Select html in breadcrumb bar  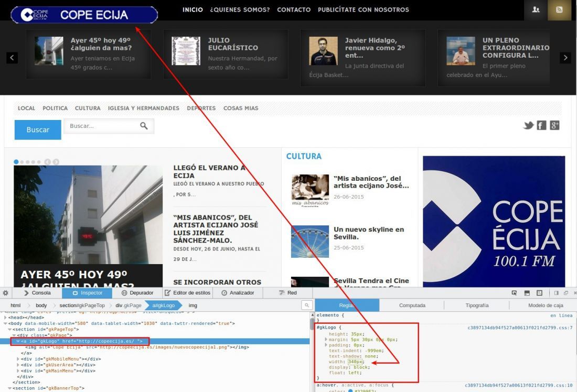click(15, 305)
